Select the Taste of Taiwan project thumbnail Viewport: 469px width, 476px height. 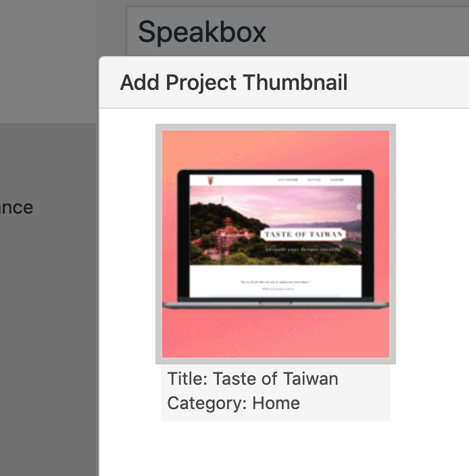[276, 243]
